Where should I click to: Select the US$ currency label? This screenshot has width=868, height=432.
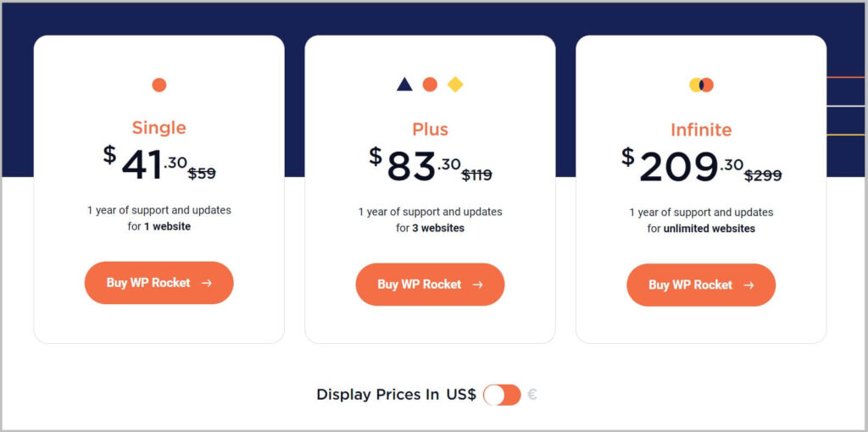tap(461, 395)
